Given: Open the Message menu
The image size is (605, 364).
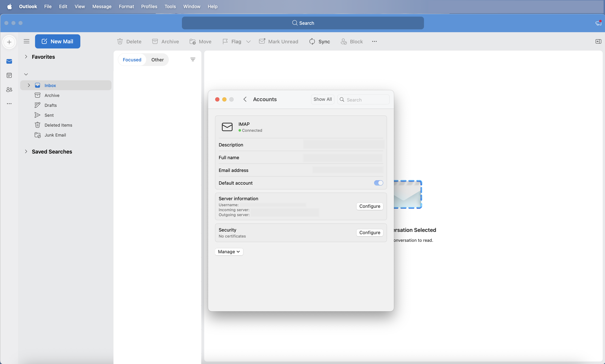Looking at the screenshot, I should [102, 6].
